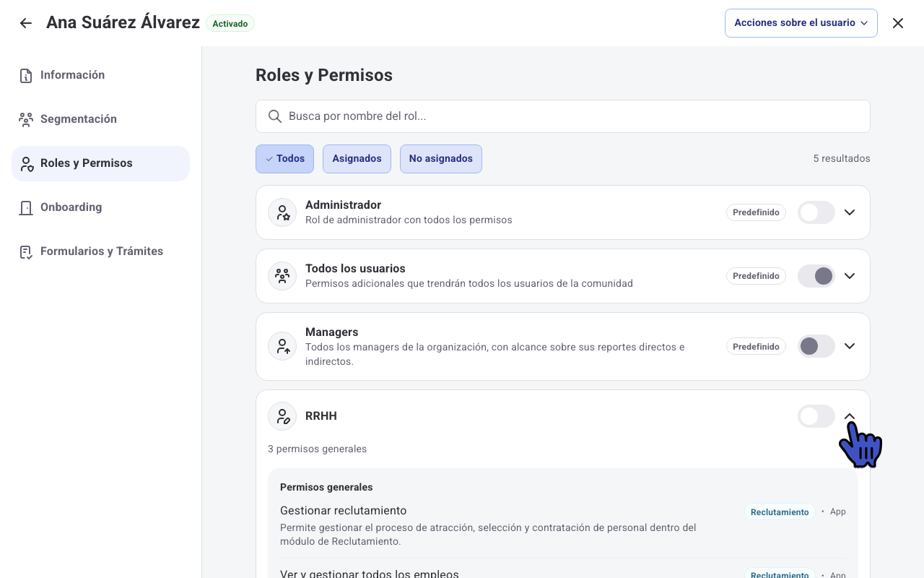Open the Acciones sobre el usuario dropdown

tap(801, 23)
